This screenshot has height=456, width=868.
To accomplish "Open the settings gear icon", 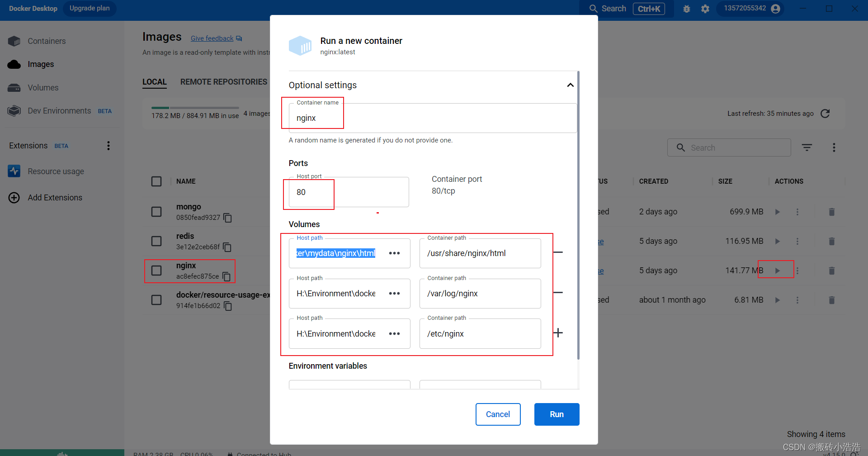I will (x=705, y=9).
